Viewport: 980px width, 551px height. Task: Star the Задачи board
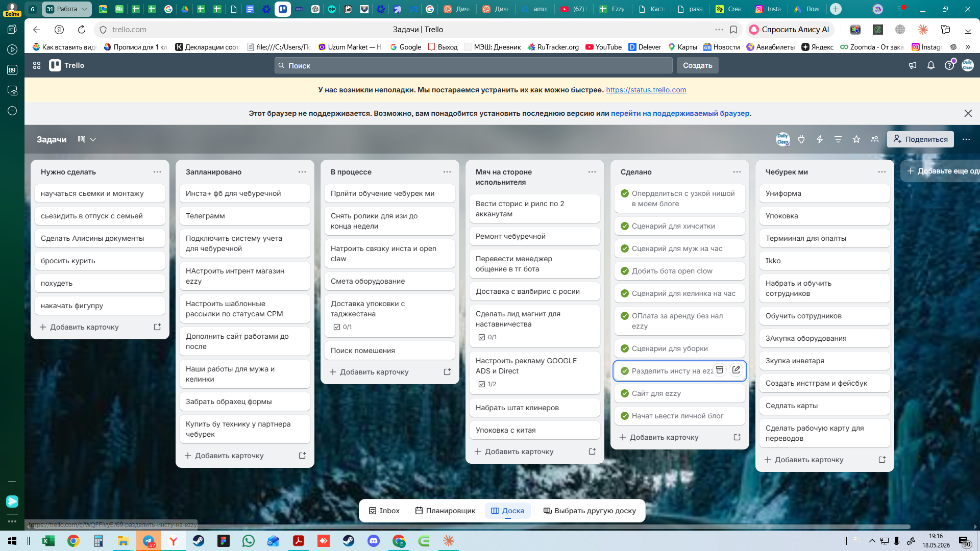coord(856,139)
